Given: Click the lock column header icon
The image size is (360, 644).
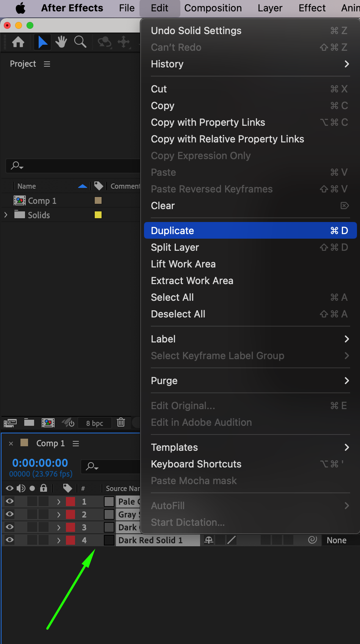Looking at the screenshot, I should click(x=44, y=488).
